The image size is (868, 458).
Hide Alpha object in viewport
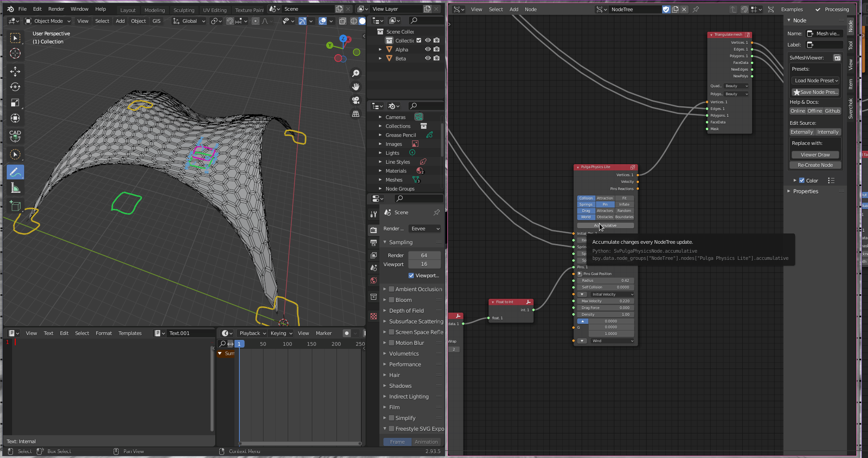[x=428, y=50]
